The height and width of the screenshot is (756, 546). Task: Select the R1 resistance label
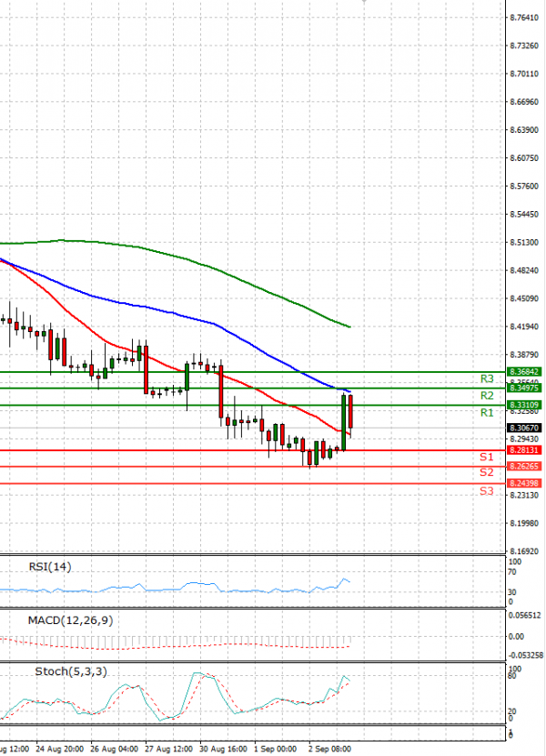[x=487, y=413]
